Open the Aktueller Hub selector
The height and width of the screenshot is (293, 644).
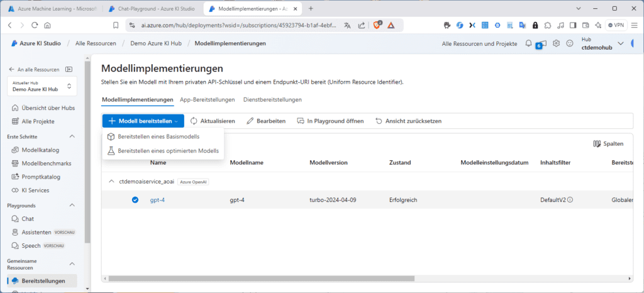[42, 86]
